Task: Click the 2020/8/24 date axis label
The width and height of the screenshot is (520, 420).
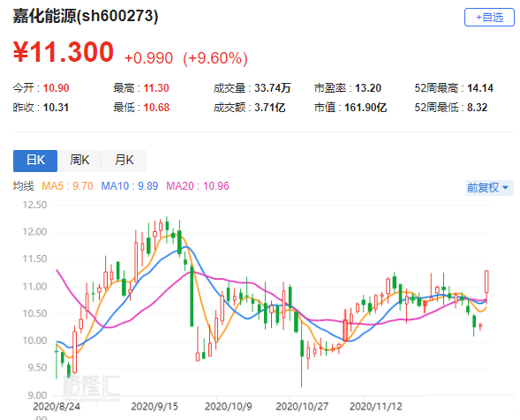Action: (57, 407)
